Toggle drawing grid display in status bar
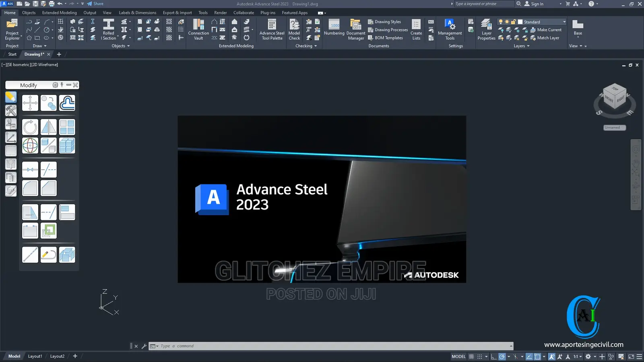The image size is (644, 362). pos(471,356)
